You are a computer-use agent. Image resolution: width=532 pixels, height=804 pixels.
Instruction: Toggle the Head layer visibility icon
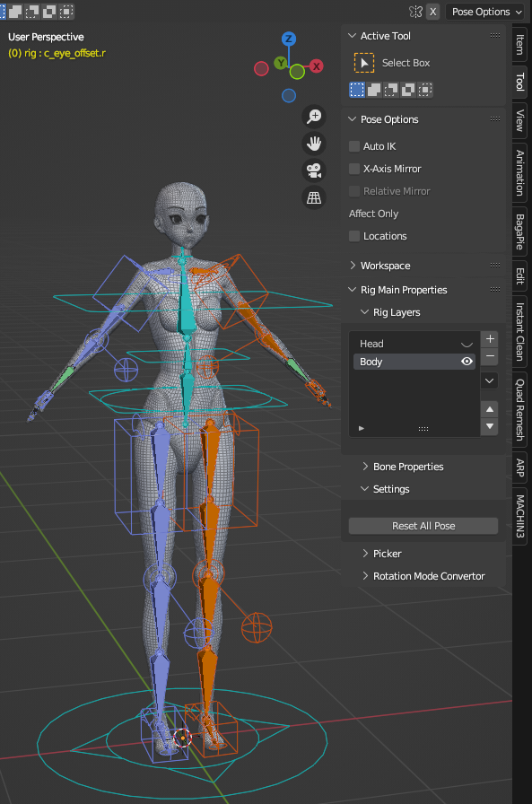tap(467, 344)
